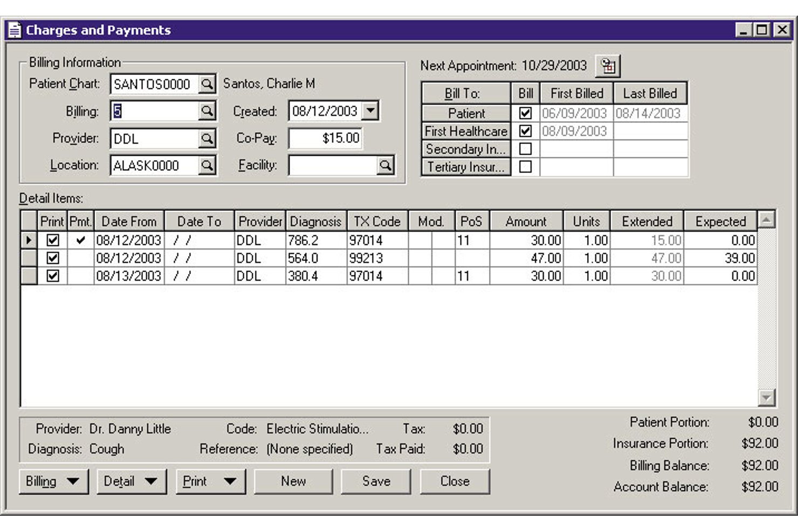Viewport: 798px width, 532px height.
Task: Click the Provider field containing DDL
Action: [x=154, y=139]
